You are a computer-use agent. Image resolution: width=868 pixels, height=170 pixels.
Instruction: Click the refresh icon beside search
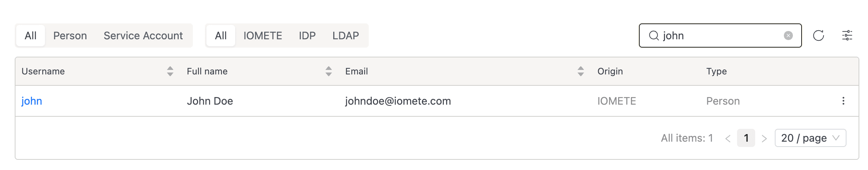point(818,36)
